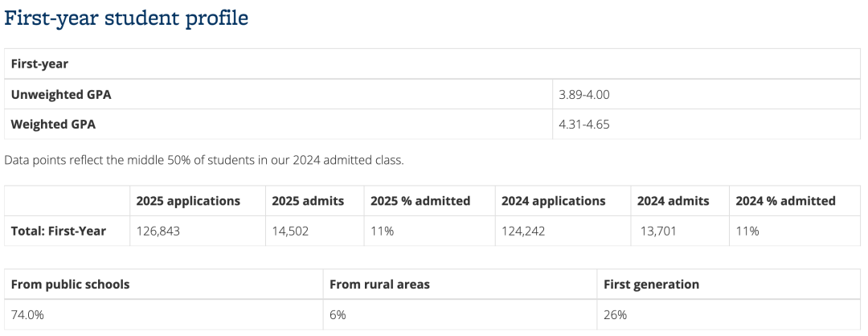Select the 14,502 admits value
Image resolution: width=868 pixels, height=336 pixels.
[x=290, y=231]
